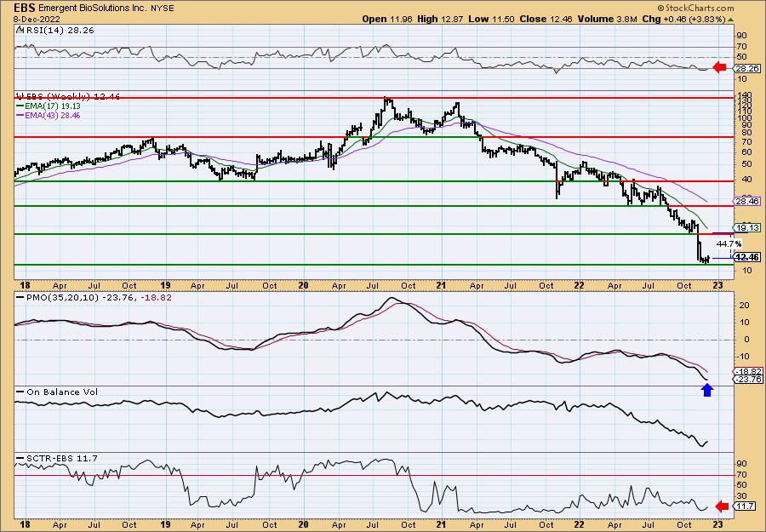Viewport: 766px width, 532px height.
Task: Click the 19.13 price tag on the right axis
Action: click(747, 227)
